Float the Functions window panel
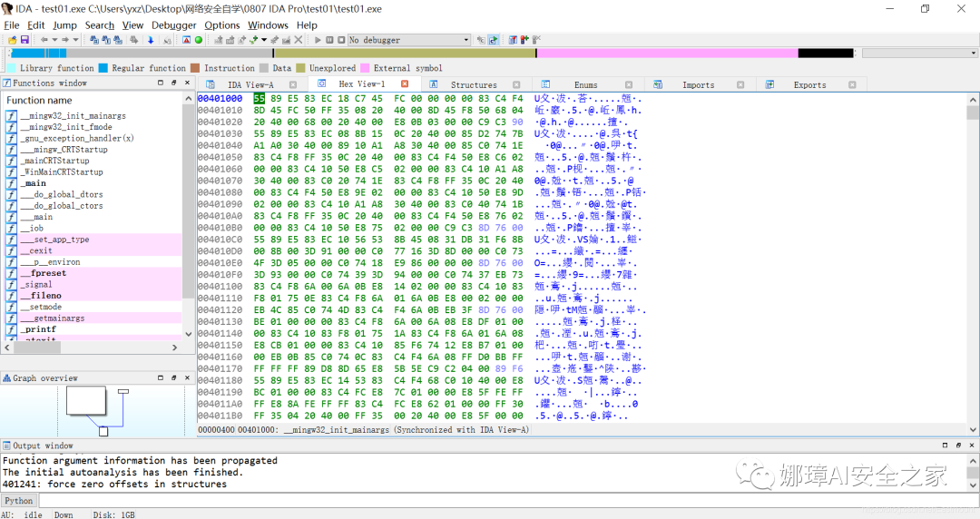 (173, 83)
